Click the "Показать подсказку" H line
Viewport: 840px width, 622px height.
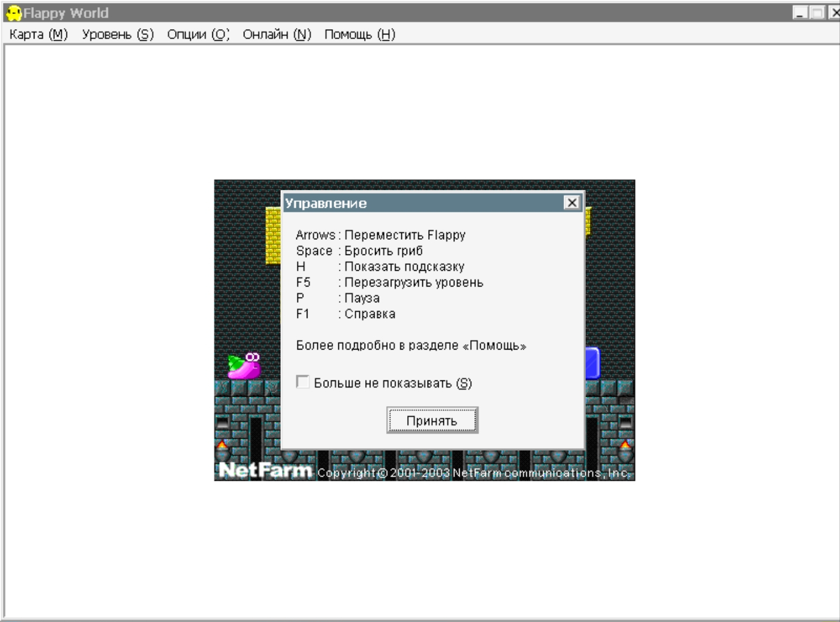(380, 267)
